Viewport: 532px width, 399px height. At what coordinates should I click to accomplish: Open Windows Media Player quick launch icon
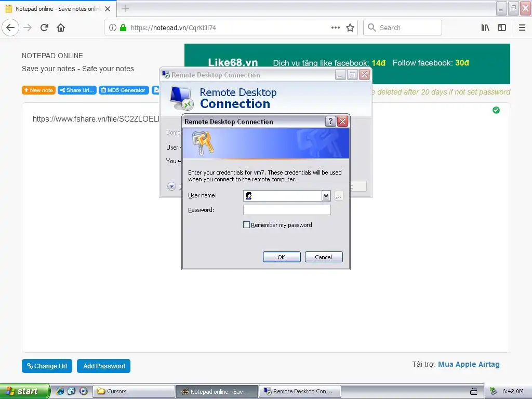coord(84,391)
